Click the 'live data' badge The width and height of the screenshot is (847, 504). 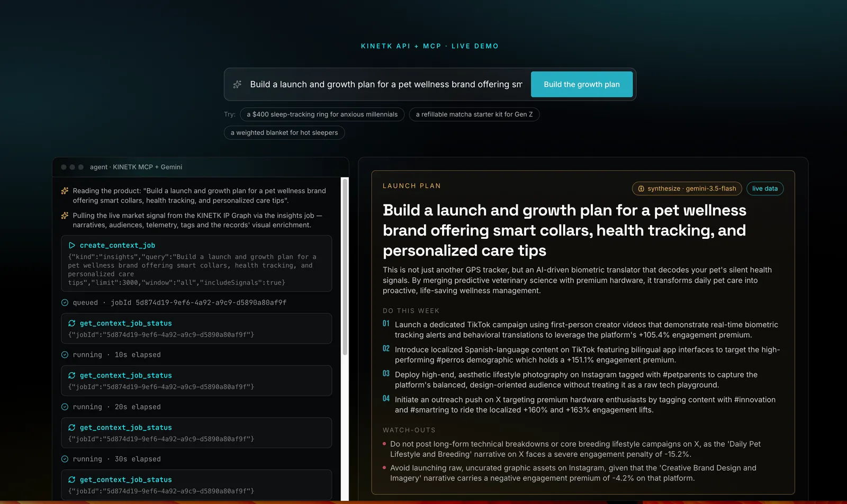pyautogui.click(x=765, y=188)
